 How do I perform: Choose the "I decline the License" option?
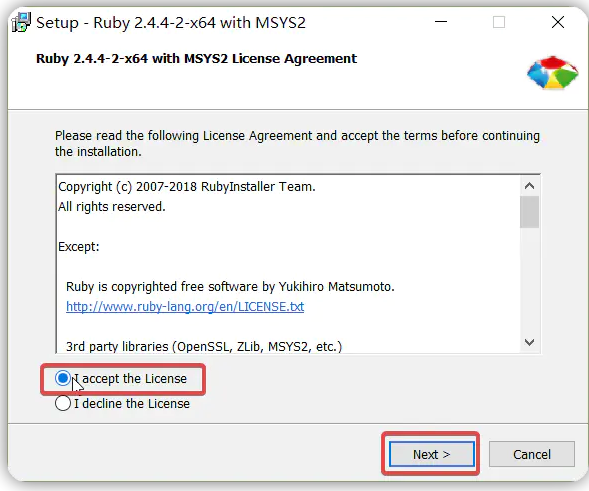click(62, 403)
